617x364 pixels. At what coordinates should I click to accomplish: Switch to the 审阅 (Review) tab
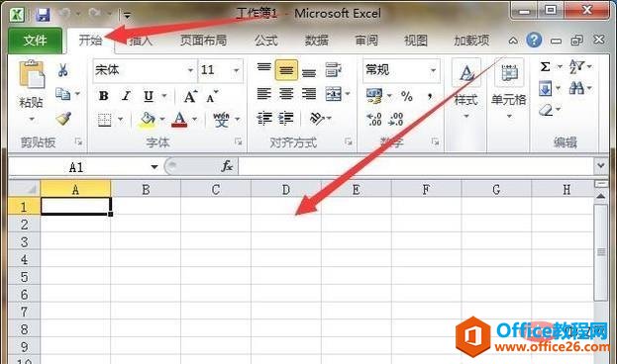366,41
